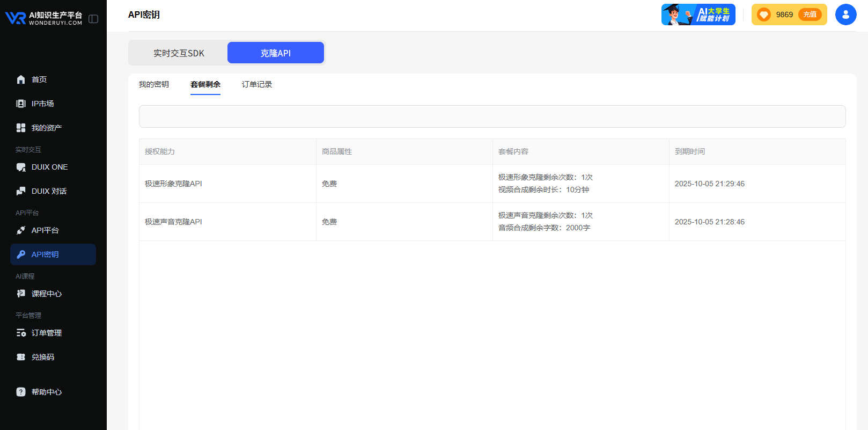Open 订单管理 via its icon
Viewport: 868px width, 430px height.
pos(21,333)
